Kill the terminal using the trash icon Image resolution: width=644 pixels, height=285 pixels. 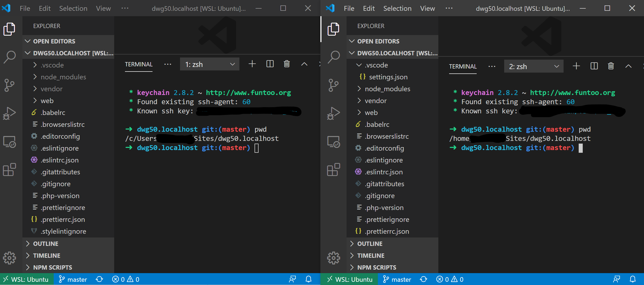click(287, 64)
